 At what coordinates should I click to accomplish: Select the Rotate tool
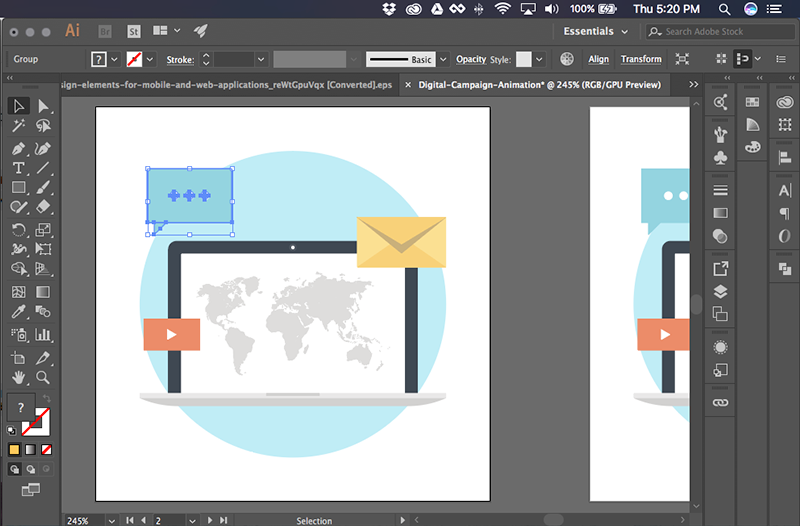point(18,230)
